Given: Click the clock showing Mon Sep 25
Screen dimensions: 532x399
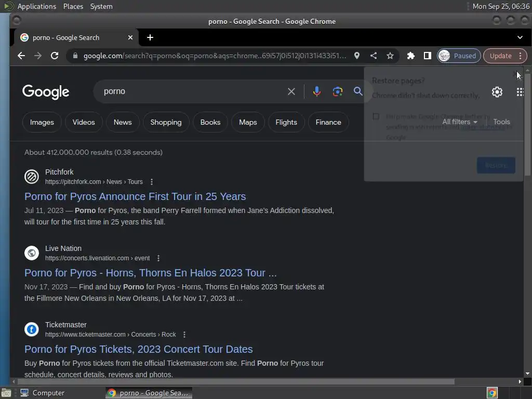Looking at the screenshot, I should tap(501, 6).
